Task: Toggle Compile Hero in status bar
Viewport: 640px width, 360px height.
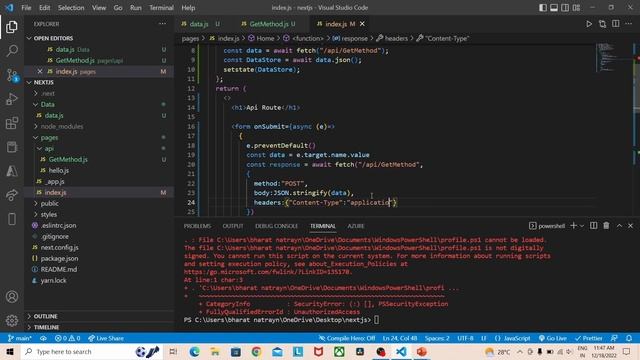Action: tap(347, 338)
